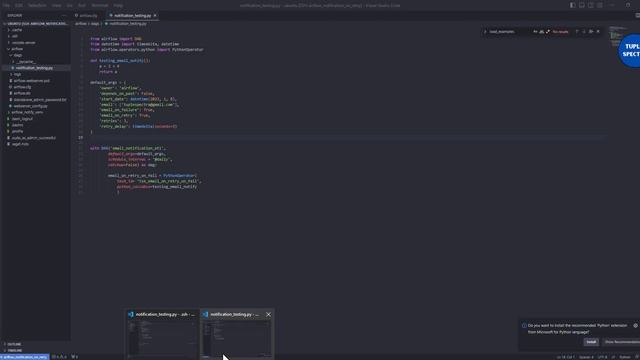The height and width of the screenshot is (360, 640).
Task: Open notification_testing.py in Explorer tree
Action: [34, 68]
